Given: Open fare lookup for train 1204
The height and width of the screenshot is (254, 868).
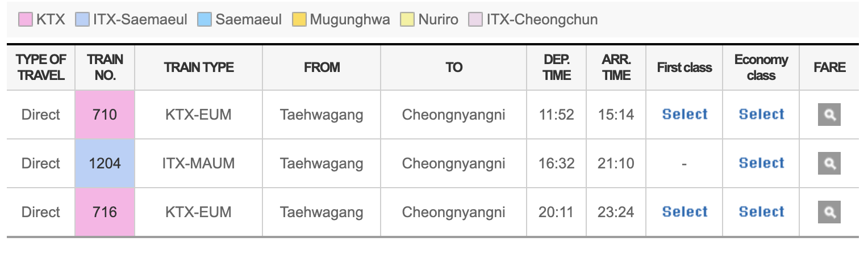Looking at the screenshot, I should pos(829,164).
